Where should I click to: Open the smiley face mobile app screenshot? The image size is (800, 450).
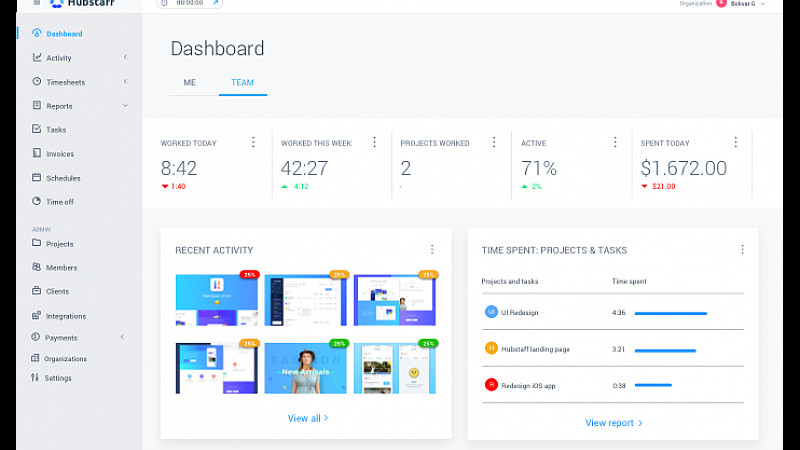tap(395, 368)
